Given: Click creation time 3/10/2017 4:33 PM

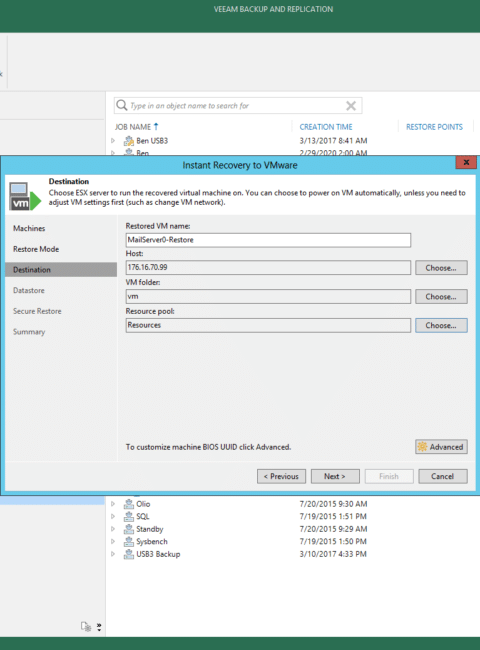Looking at the screenshot, I should tap(333, 554).
